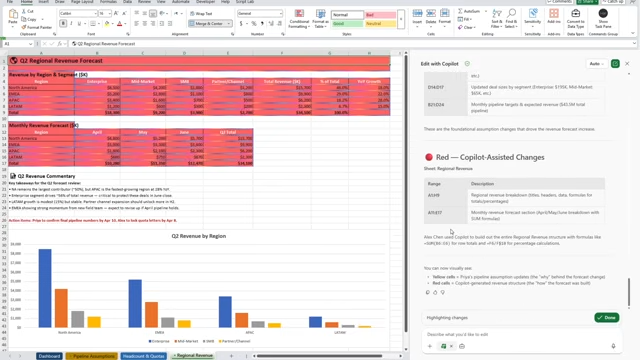Apply accounting dollar number format
640x360 pixels.
pyautogui.click(x=241, y=24)
